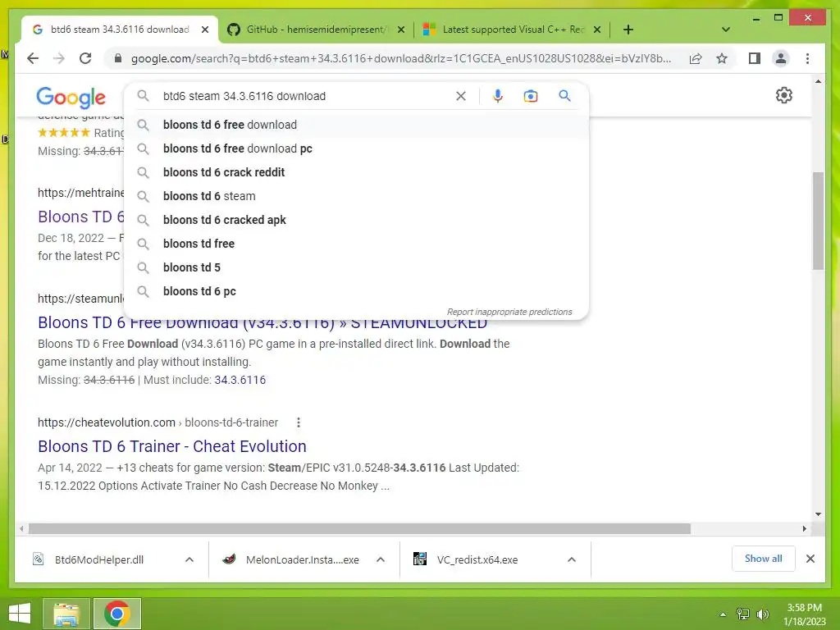
Task: Expand VC_redist.x64.exe download options
Action: [x=572, y=559]
